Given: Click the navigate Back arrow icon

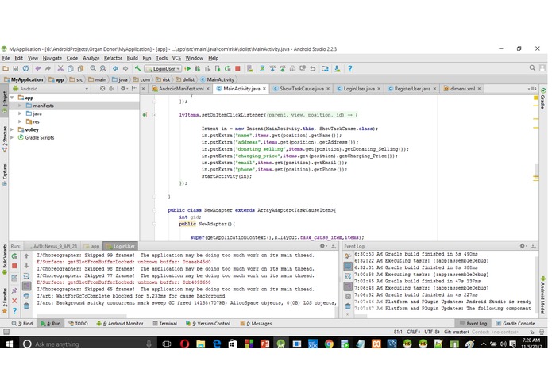Looking at the screenshot, I should tap(115, 68).
